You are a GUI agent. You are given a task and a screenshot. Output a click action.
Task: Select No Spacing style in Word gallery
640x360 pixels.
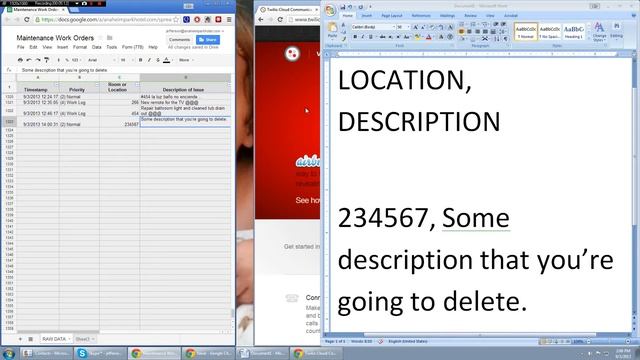tap(549, 31)
